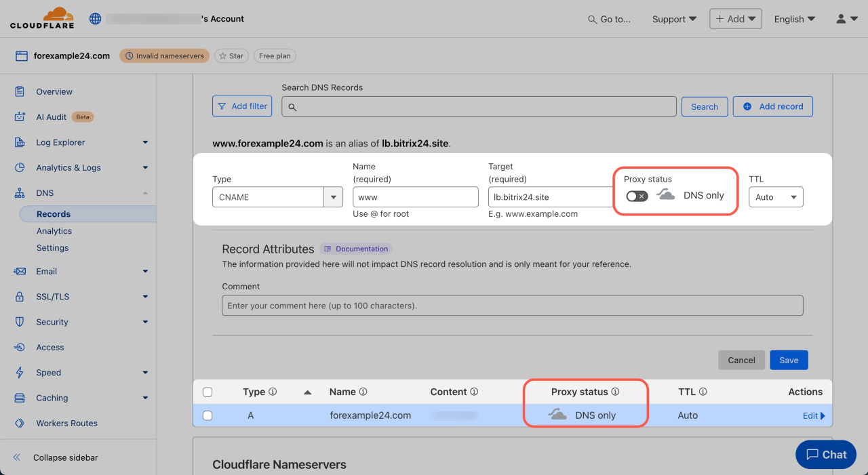The width and height of the screenshot is (868, 475).
Task: Click the Overview clipboard icon
Action: click(x=20, y=91)
